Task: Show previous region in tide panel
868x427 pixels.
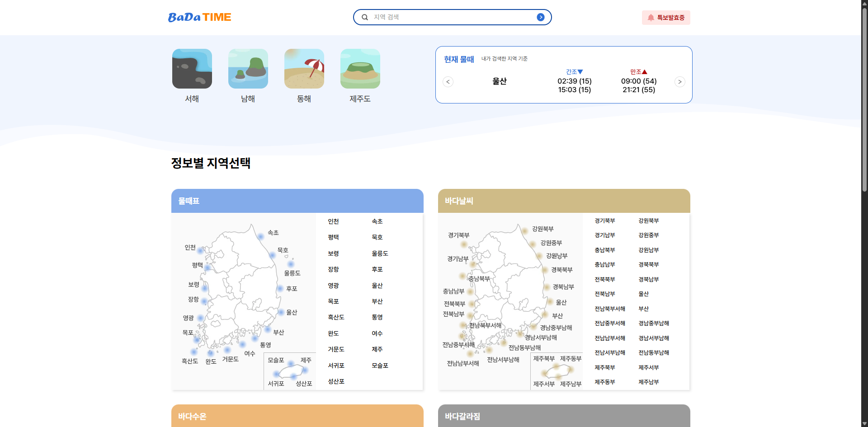Action: point(448,82)
